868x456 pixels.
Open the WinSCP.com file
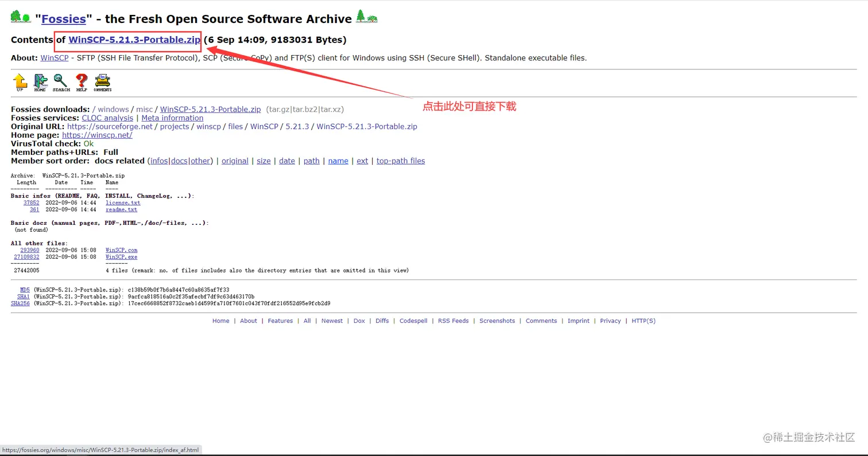(x=122, y=250)
